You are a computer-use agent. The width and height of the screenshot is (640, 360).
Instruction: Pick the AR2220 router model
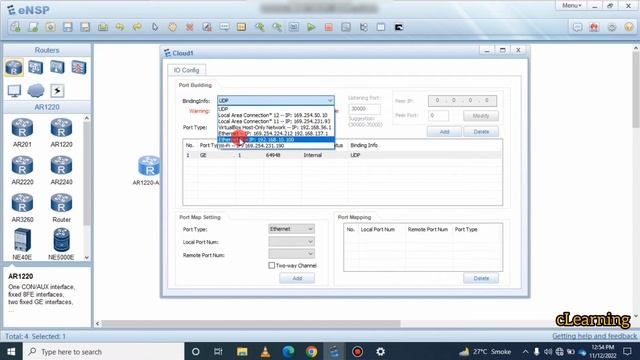tap(22, 170)
